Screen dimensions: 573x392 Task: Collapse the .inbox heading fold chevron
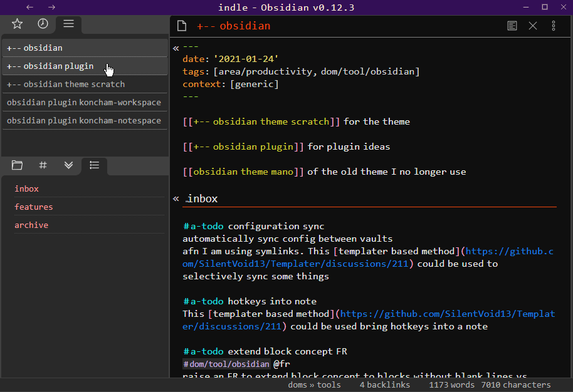pos(176,199)
